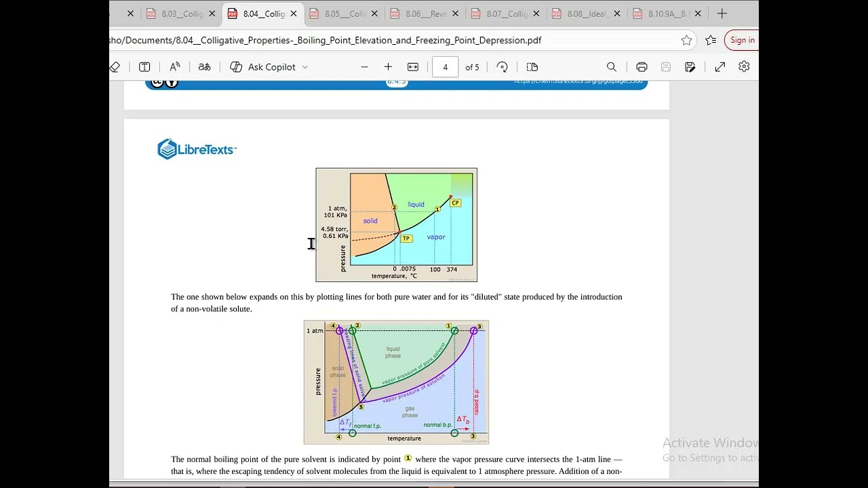Viewport: 868px width, 488px height.
Task: Close the 8.07 tab
Action: coord(536,14)
